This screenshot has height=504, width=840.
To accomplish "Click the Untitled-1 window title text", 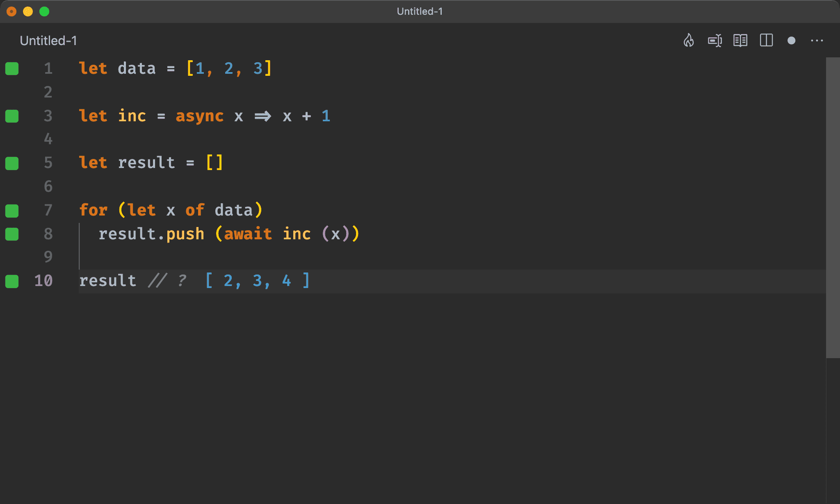I will click(420, 11).
